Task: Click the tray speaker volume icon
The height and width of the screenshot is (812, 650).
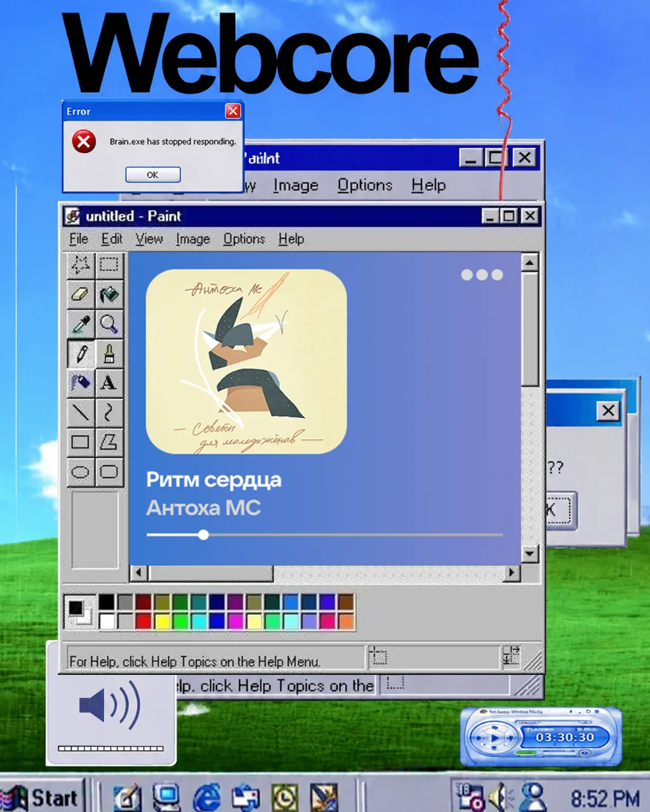Action: pyautogui.click(x=500, y=798)
